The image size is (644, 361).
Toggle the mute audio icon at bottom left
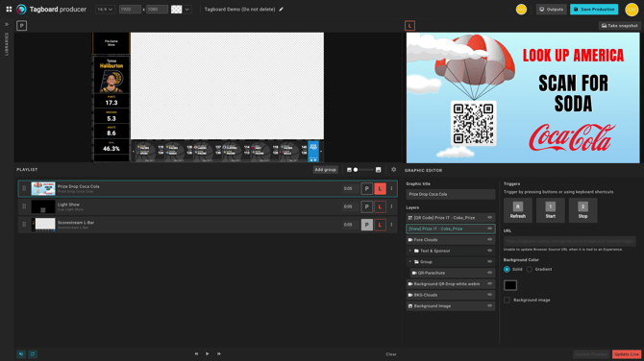21,354
